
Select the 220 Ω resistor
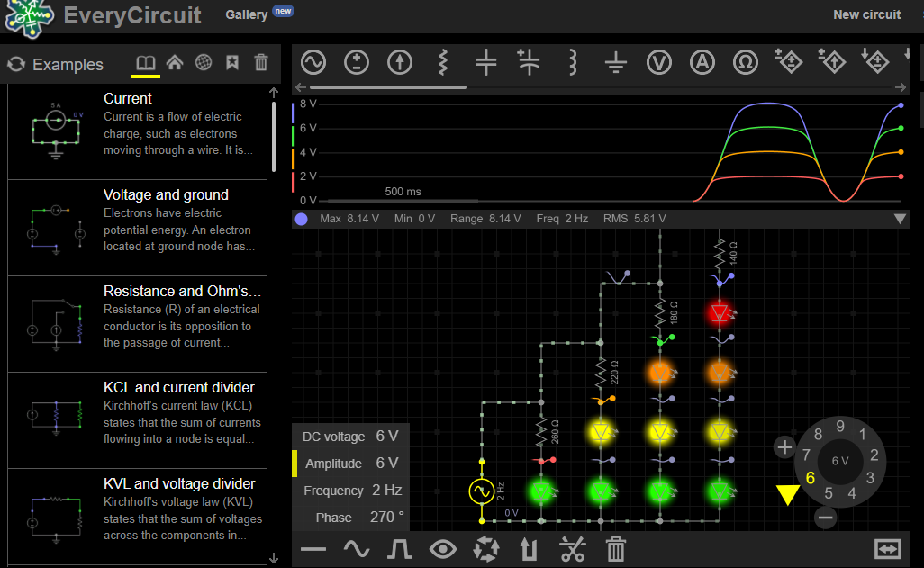601,373
